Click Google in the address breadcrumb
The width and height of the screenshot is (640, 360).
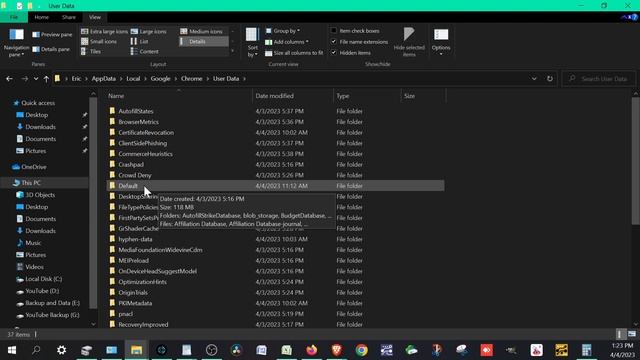pos(160,79)
